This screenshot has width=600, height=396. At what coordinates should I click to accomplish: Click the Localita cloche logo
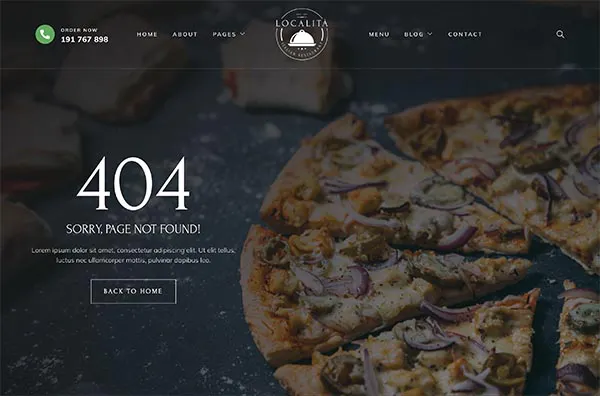[302, 34]
